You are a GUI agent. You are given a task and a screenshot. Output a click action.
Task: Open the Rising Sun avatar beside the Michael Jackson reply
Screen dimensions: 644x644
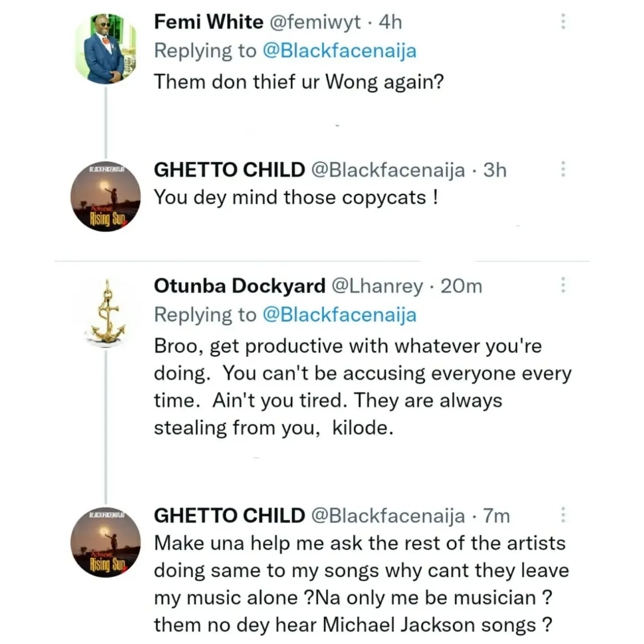106,542
